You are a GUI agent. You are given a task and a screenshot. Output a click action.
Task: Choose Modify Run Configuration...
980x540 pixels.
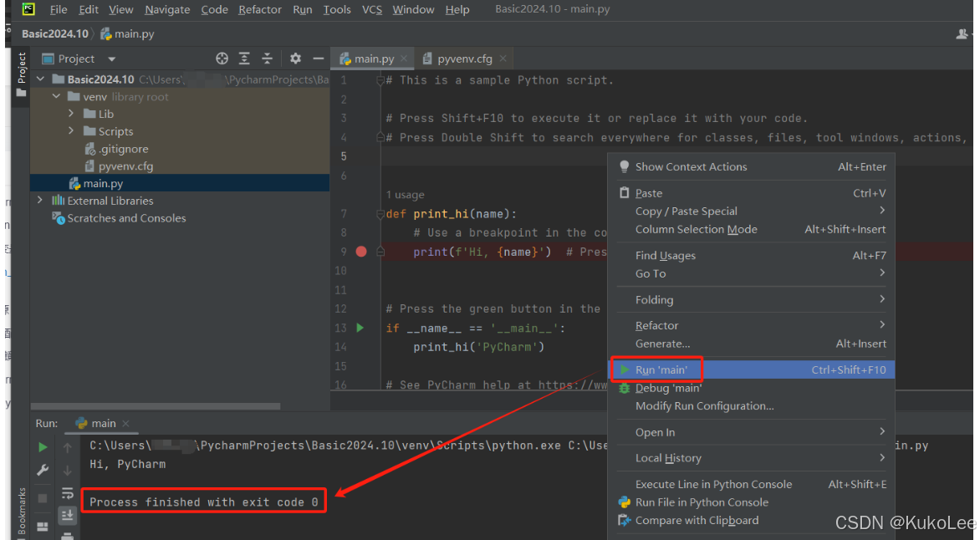pos(751,406)
